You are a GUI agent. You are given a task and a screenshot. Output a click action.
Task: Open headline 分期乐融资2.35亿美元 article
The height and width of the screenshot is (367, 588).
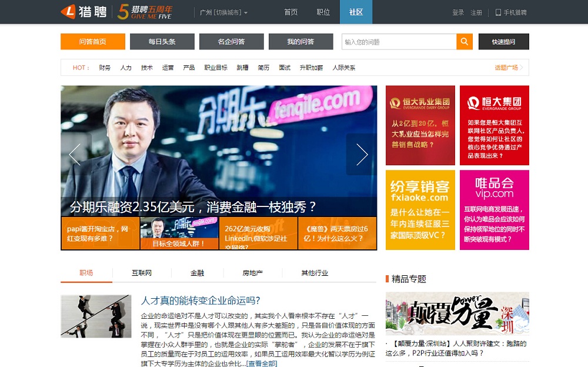pos(193,207)
